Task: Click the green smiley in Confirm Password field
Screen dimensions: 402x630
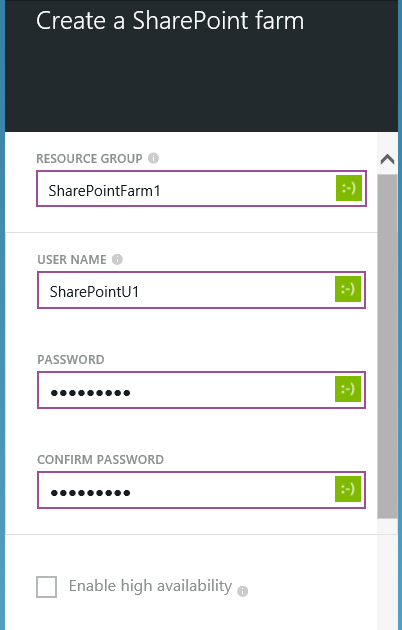Action: click(x=348, y=489)
